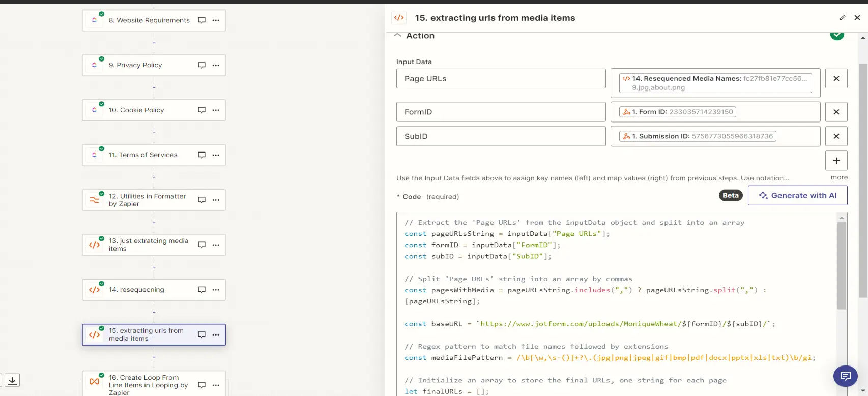Click the Form ID mapped value field
The height and width of the screenshot is (396, 868).
(715, 112)
